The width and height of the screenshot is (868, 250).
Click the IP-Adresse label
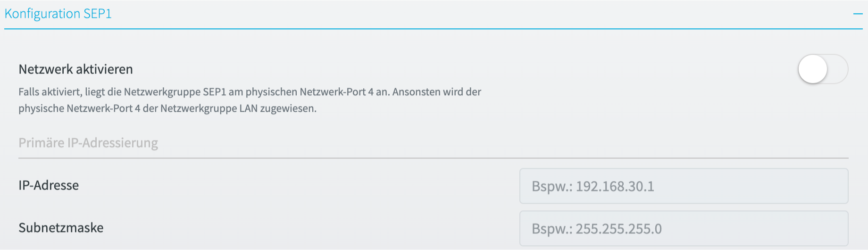[x=49, y=185]
